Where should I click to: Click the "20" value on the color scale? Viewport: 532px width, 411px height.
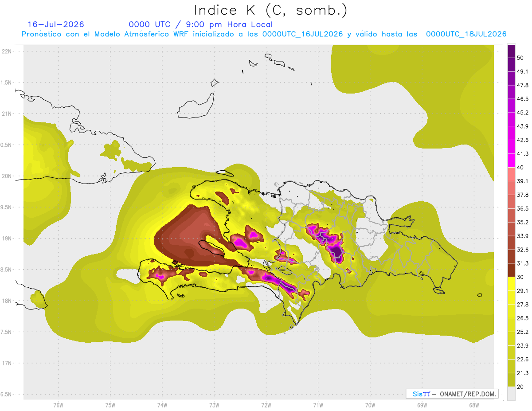click(x=521, y=387)
